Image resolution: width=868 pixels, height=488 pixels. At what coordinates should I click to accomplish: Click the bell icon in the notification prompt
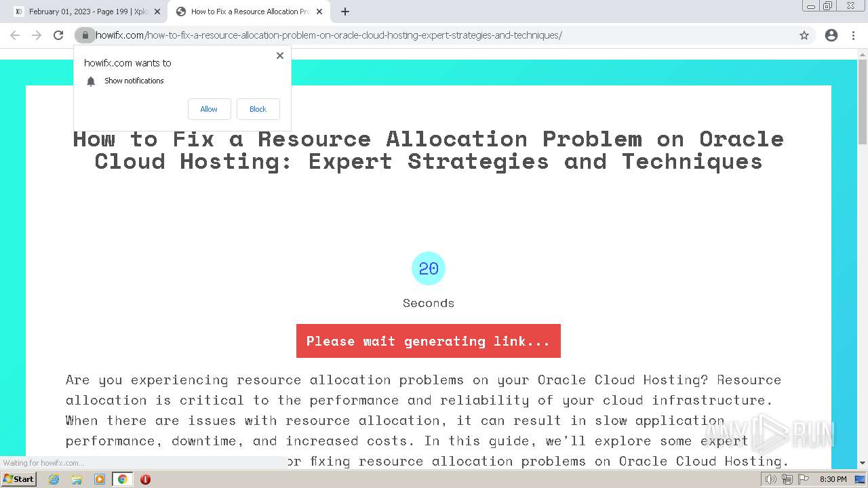point(91,81)
